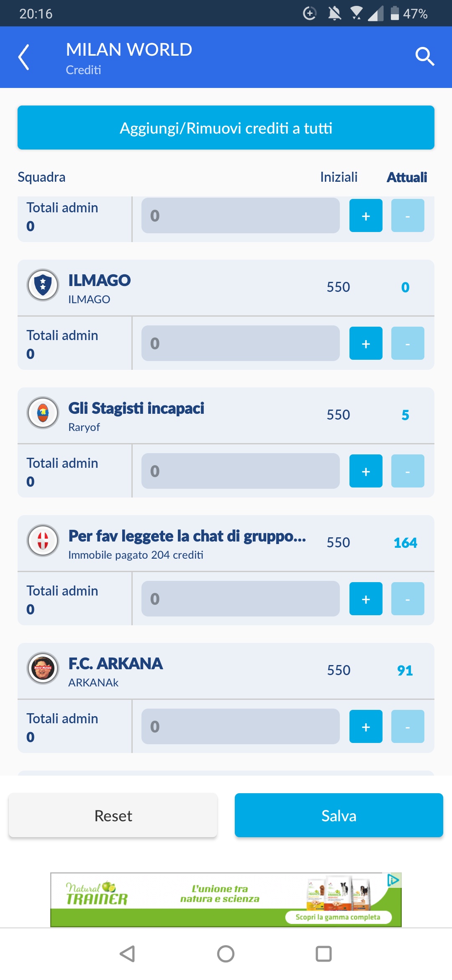
Task: Remove credits with minus for ILMAGO
Action: click(408, 343)
